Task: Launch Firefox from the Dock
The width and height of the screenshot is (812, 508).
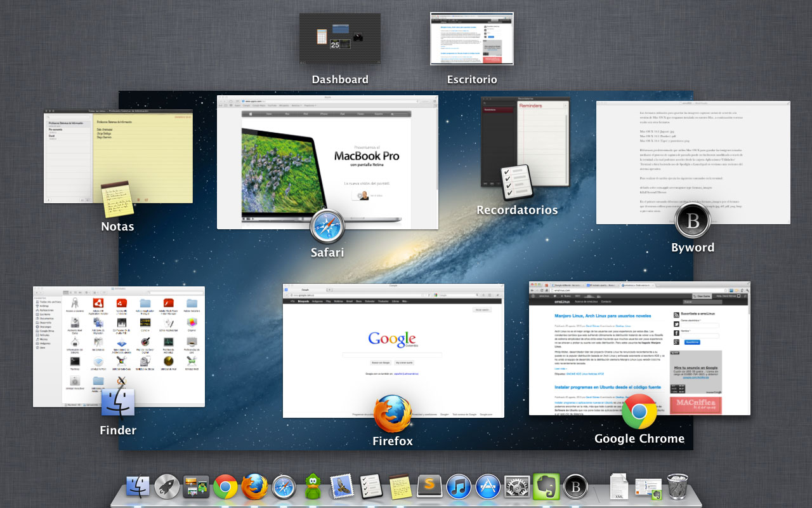Action: point(254,487)
